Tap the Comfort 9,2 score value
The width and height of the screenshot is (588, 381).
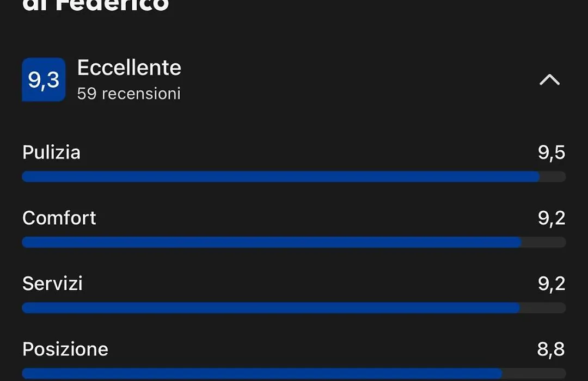tap(551, 218)
